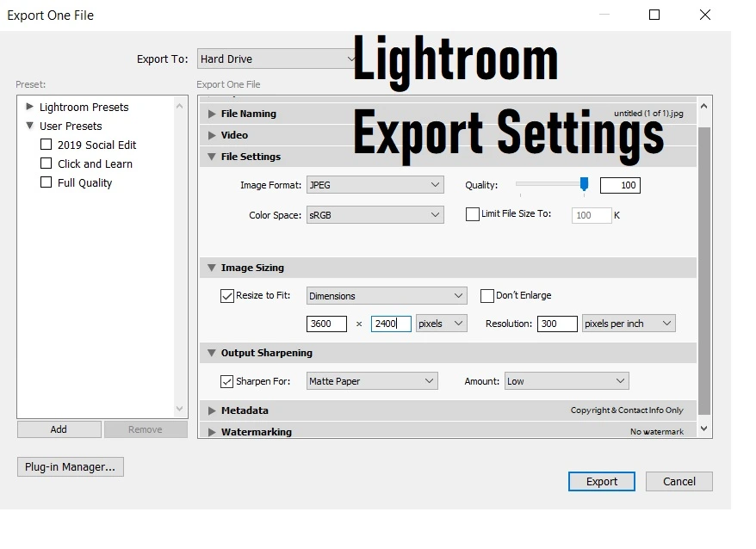Click the width field showing 3600

pos(326,324)
